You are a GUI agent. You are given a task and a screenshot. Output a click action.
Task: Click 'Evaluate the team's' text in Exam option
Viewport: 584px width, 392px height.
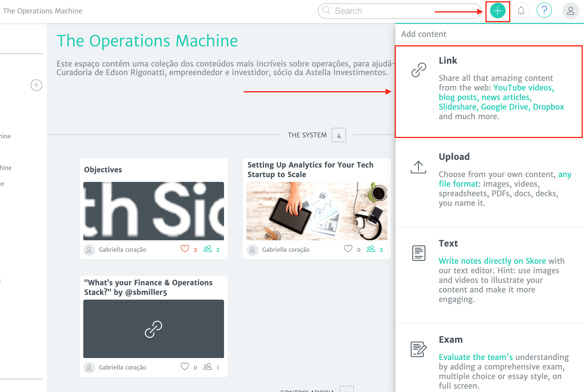tap(476, 357)
